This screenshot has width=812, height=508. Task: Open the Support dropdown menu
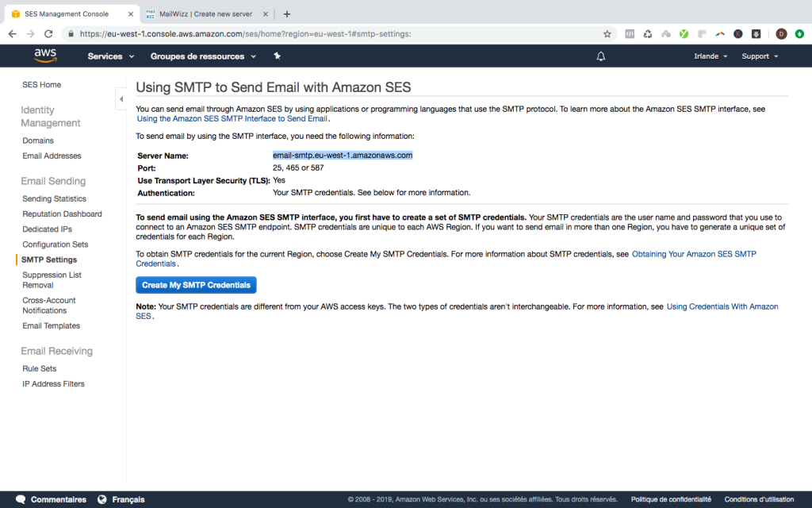760,56
